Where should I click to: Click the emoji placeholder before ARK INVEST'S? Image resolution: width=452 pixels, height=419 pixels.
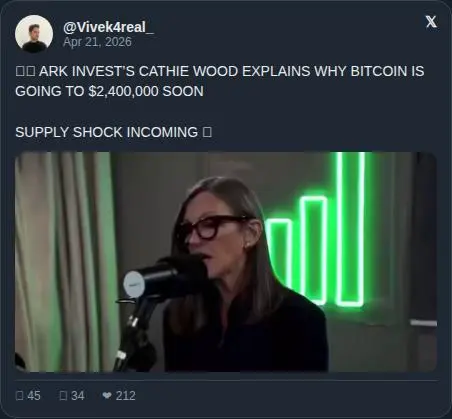[25, 71]
